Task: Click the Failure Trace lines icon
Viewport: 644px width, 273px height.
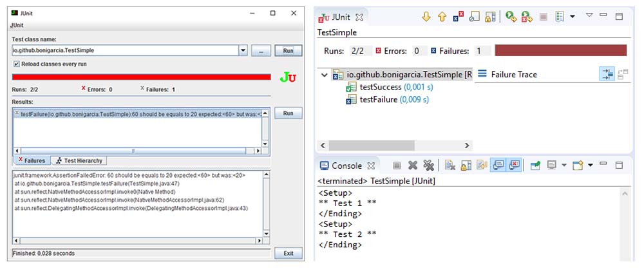Action: tap(482, 74)
